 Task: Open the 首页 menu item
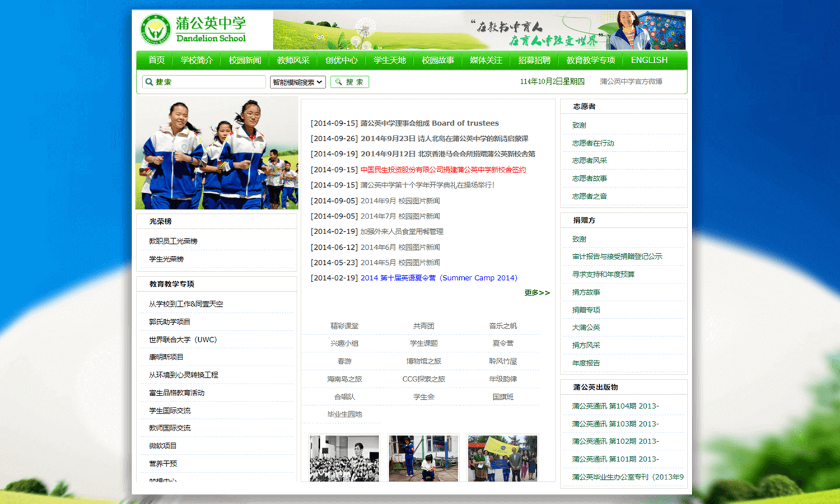(156, 60)
